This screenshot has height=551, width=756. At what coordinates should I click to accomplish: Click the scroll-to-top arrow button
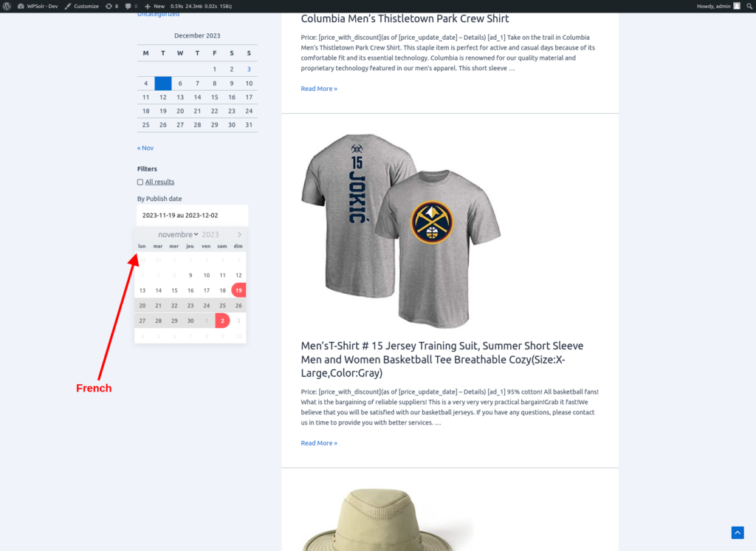[738, 533]
